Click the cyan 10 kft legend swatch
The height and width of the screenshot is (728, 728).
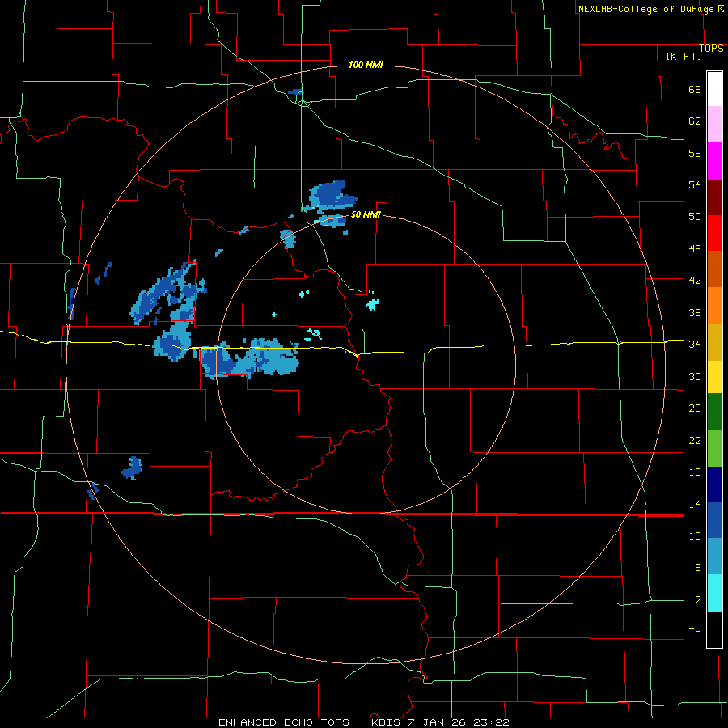714,593
